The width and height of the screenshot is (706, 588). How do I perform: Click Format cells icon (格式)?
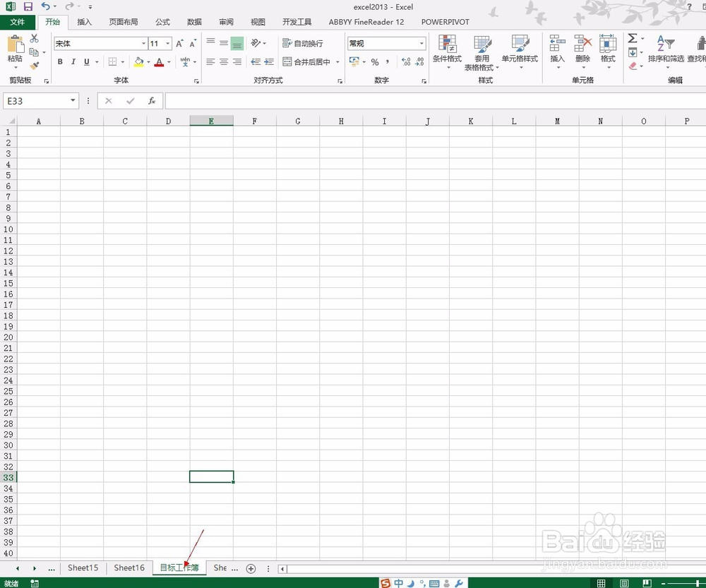pyautogui.click(x=608, y=52)
